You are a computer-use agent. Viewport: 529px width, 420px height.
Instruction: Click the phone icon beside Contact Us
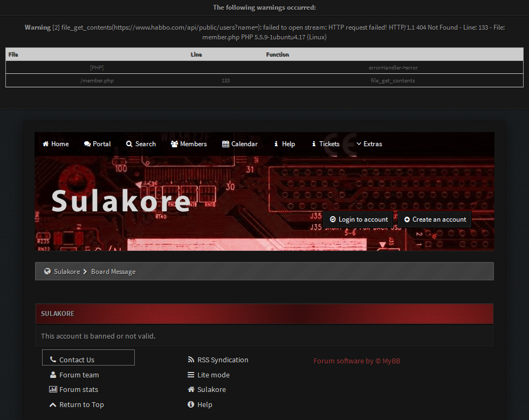click(53, 359)
